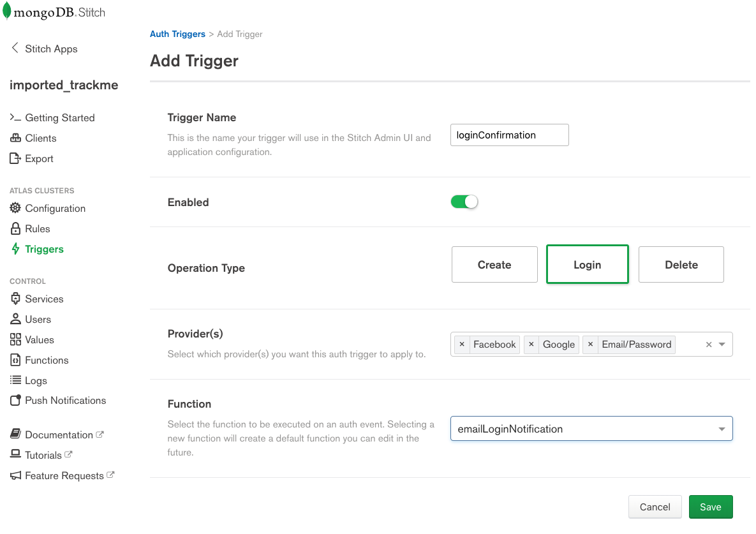
Task: Click the Values grid icon
Action: click(x=15, y=339)
